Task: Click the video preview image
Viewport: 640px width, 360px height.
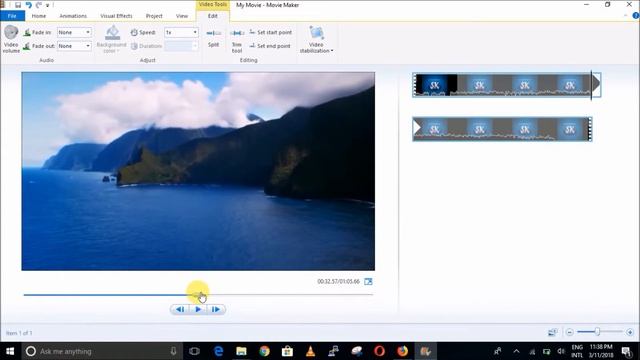Action: click(x=198, y=171)
